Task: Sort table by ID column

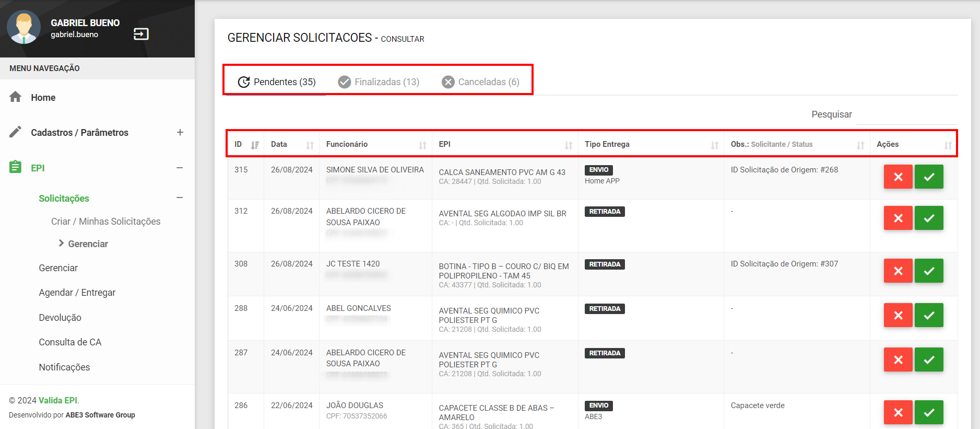Action: (x=246, y=144)
